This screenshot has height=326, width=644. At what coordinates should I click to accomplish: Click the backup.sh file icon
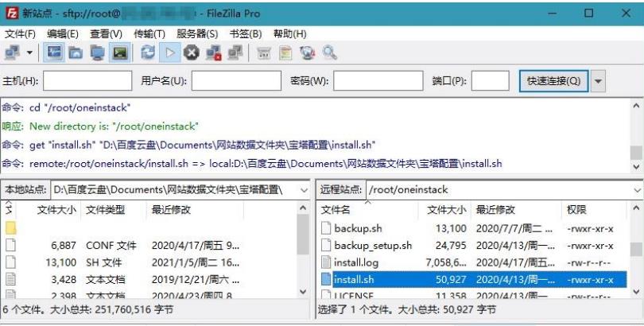point(326,228)
